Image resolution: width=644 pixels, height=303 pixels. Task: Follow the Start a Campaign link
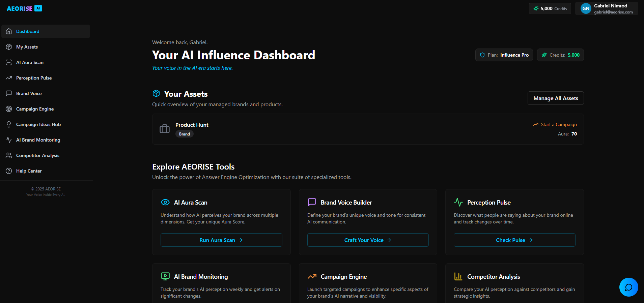point(559,125)
